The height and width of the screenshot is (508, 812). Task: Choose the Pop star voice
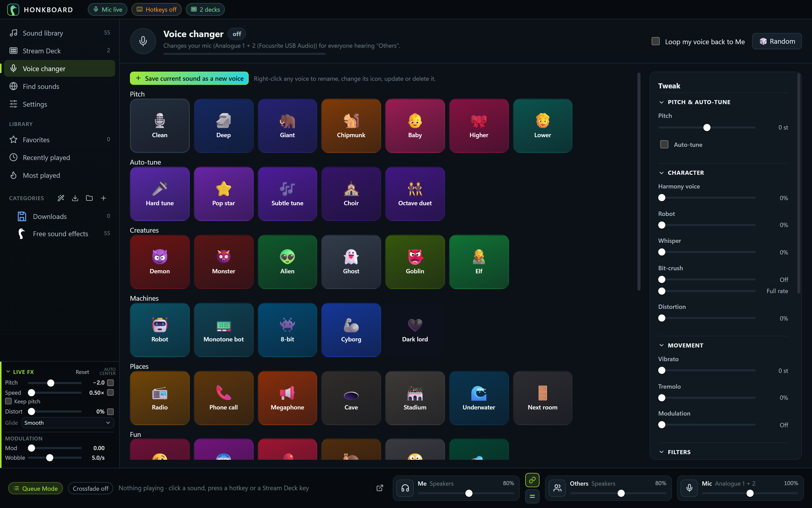[x=224, y=194]
